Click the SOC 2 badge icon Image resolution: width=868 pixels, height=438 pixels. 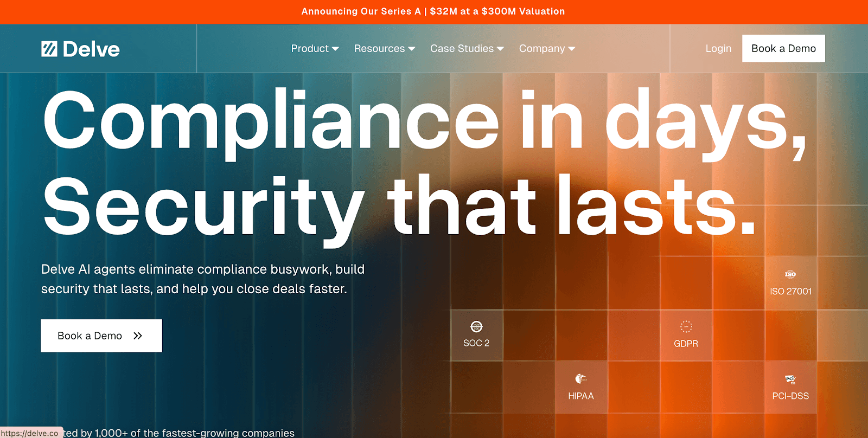pos(476,326)
